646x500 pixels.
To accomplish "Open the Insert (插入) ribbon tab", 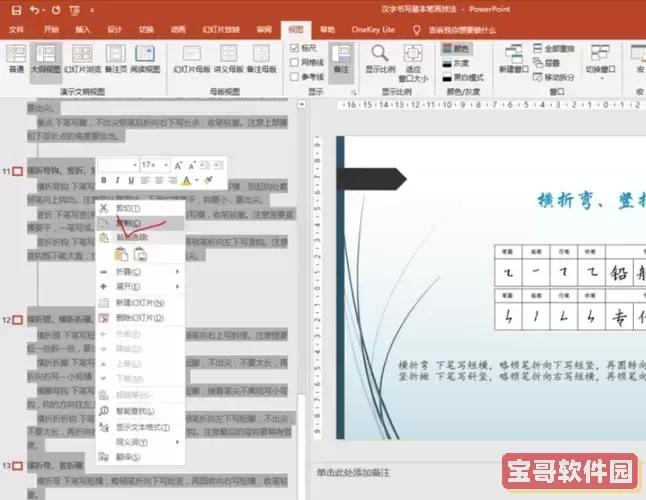I will tap(83, 30).
